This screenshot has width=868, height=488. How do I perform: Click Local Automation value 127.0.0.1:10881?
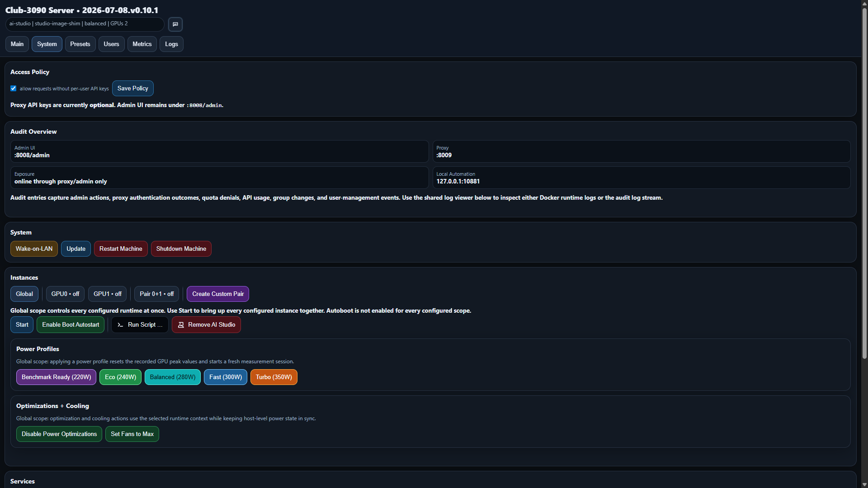point(458,182)
